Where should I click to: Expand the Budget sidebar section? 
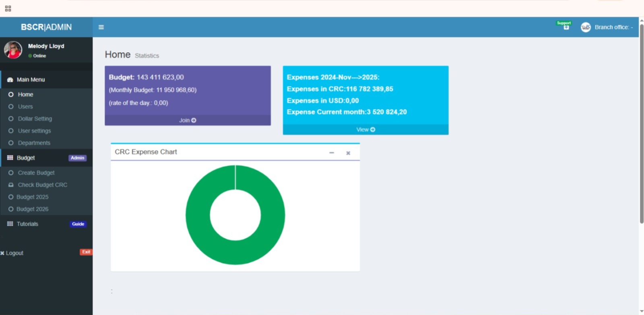point(26,158)
